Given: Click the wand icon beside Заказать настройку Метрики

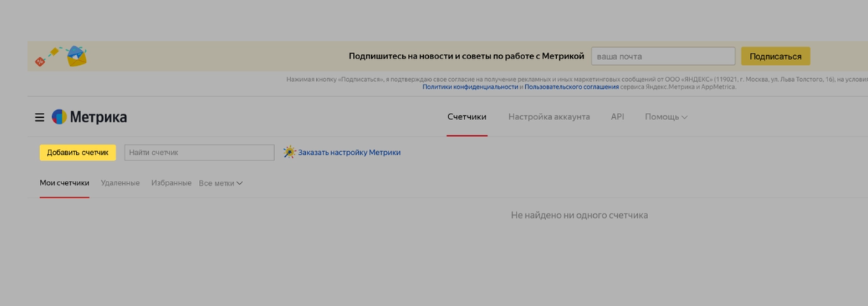Looking at the screenshot, I should (289, 153).
